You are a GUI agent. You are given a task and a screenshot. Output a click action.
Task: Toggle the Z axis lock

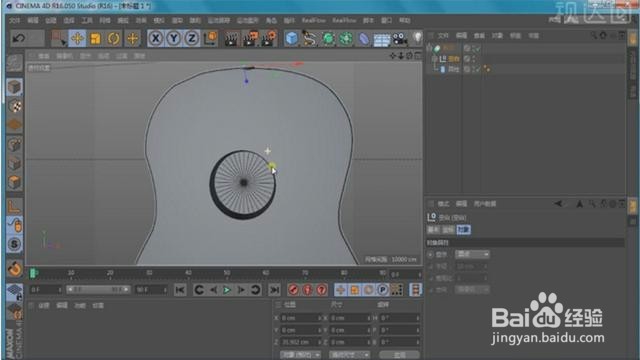click(x=192, y=38)
